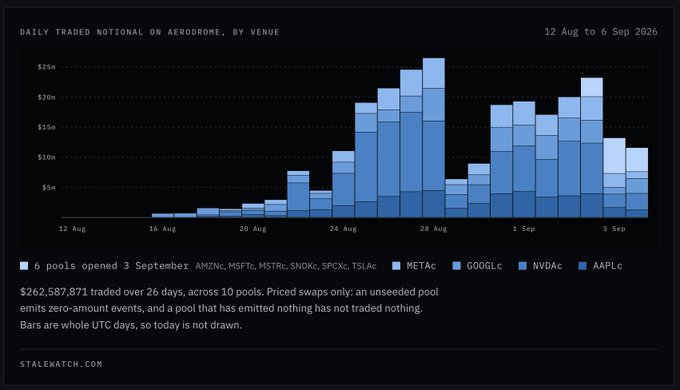The height and width of the screenshot is (390, 680).
Task: Click '6 pools opened 3 September' legend text
Action: (111, 266)
